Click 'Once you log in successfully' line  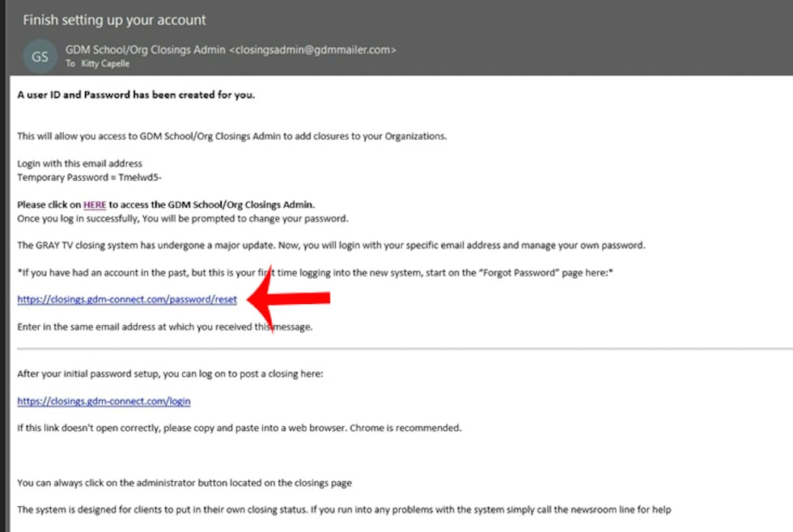(x=182, y=218)
